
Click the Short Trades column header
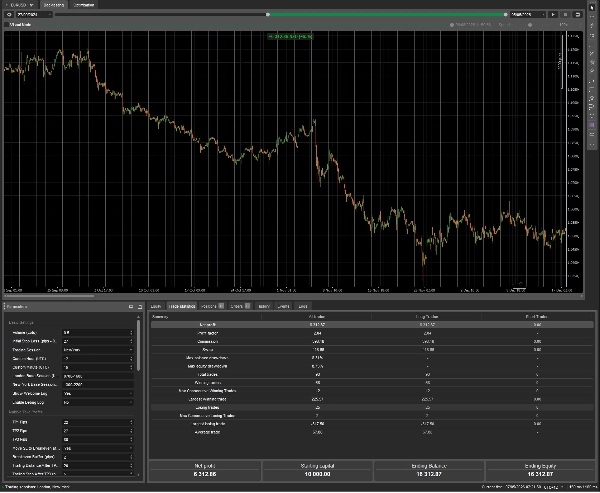pos(537,317)
